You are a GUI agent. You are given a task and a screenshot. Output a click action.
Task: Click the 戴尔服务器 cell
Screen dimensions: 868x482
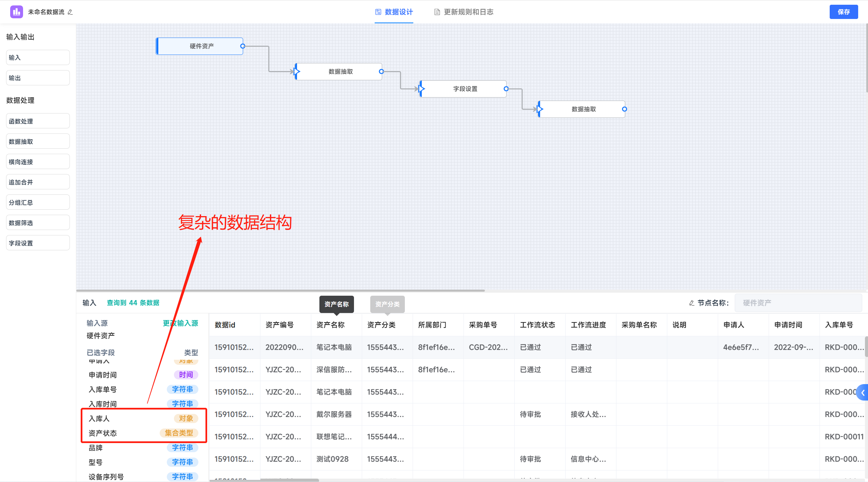click(336, 414)
